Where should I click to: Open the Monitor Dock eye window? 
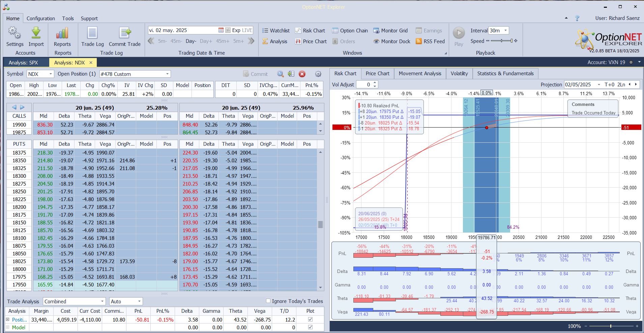pyautogui.click(x=392, y=41)
